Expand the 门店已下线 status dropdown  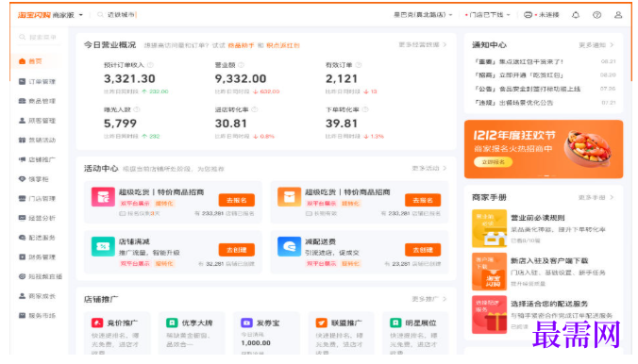(x=508, y=15)
